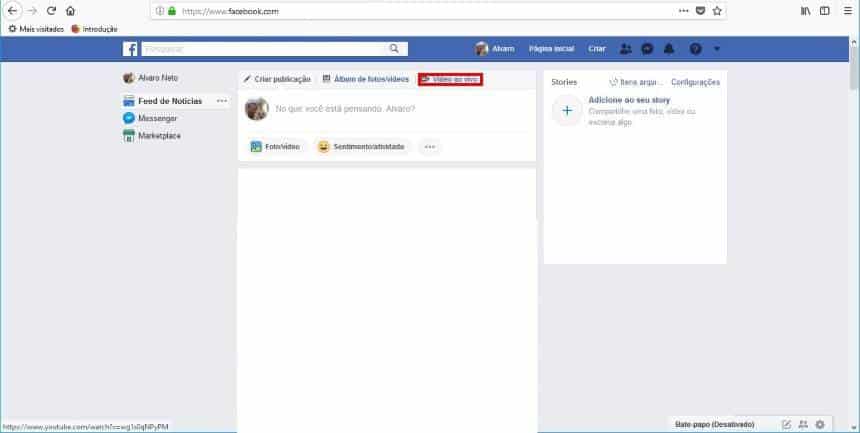Click the search magnifier button
Image resolution: width=860 pixels, height=433 pixels.
pos(394,49)
